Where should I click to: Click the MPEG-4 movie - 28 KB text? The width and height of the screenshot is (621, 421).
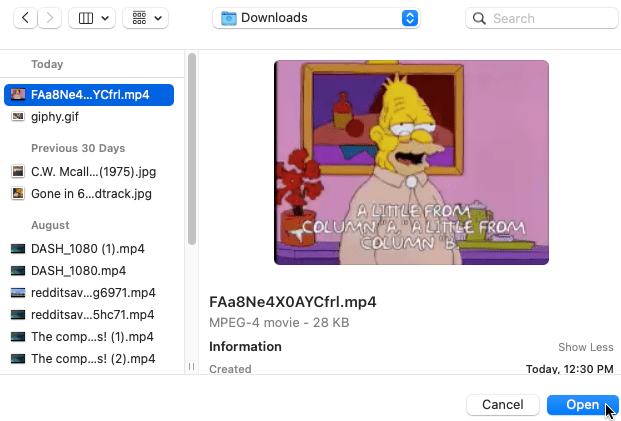pos(279,322)
